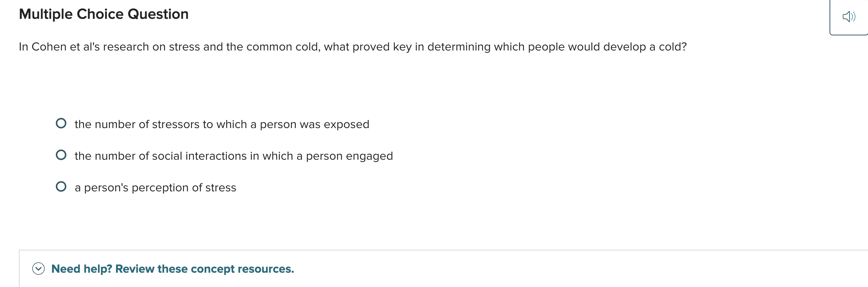
Task: Click the circular arrow icon near concept resources
Action: pyautogui.click(x=38, y=269)
